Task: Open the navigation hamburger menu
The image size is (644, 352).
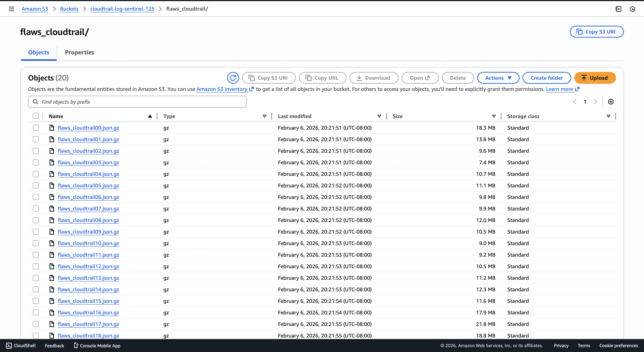Action: point(11,9)
